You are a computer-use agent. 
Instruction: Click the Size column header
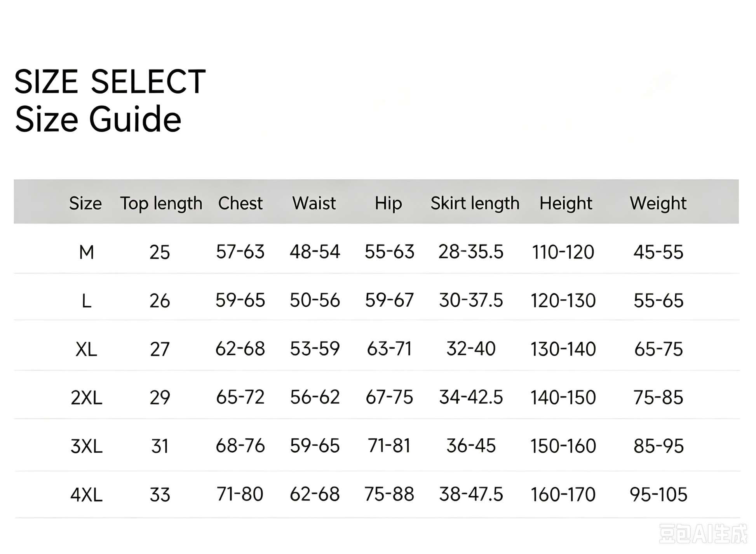(x=85, y=203)
